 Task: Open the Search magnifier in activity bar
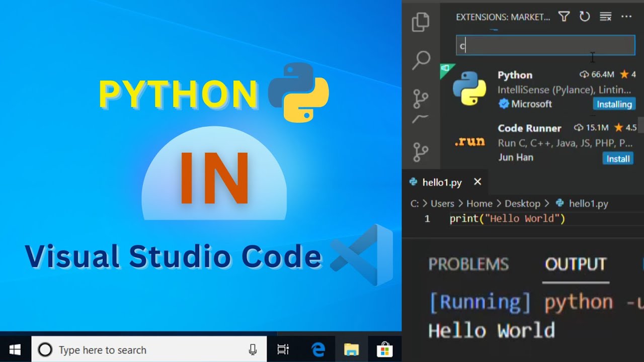tap(421, 60)
